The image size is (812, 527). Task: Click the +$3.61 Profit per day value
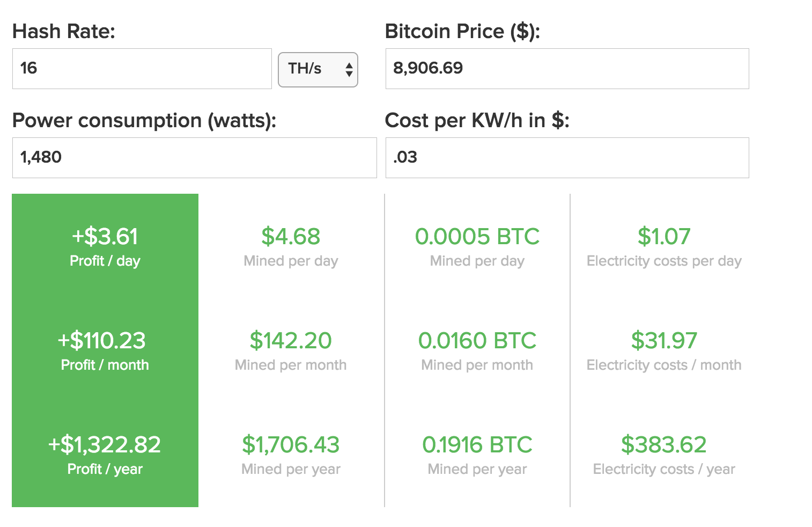pyautogui.click(x=105, y=237)
